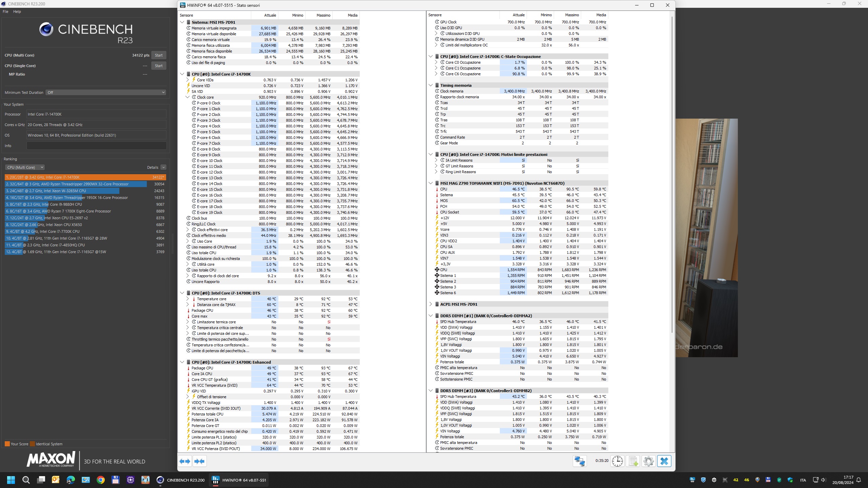
Task: Click the Attuale column header in left pane
Action: click(x=264, y=15)
